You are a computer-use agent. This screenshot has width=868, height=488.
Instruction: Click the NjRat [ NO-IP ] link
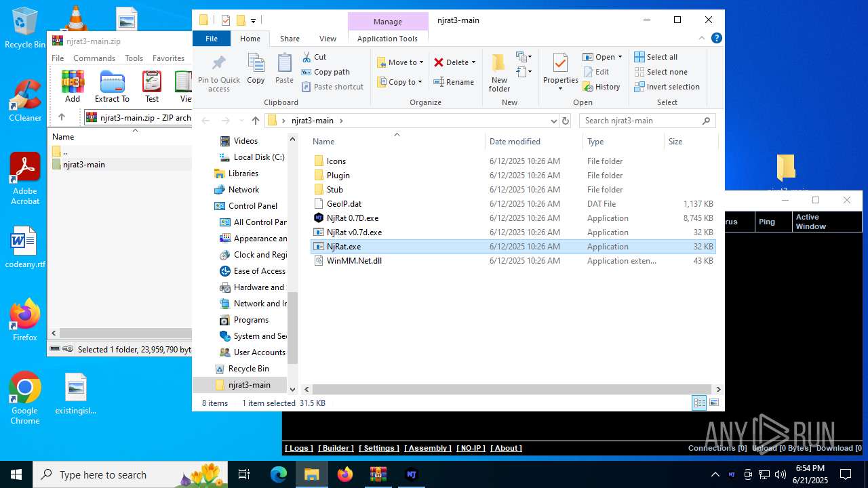pyautogui.click(x=471, y=448)
